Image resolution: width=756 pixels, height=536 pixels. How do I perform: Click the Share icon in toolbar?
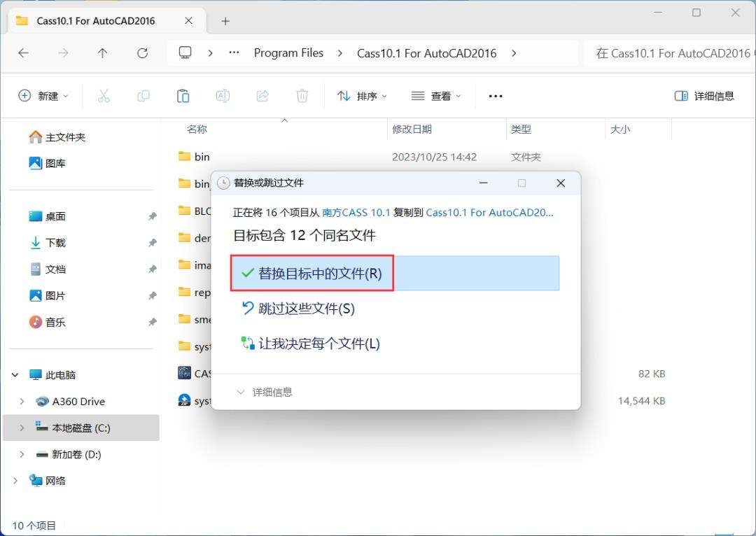point(262,96)
